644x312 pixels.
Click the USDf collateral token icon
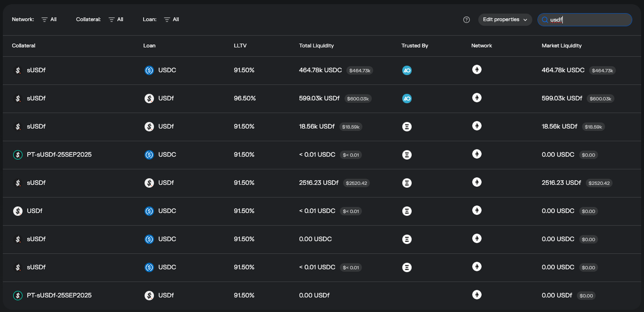point(18,211)
